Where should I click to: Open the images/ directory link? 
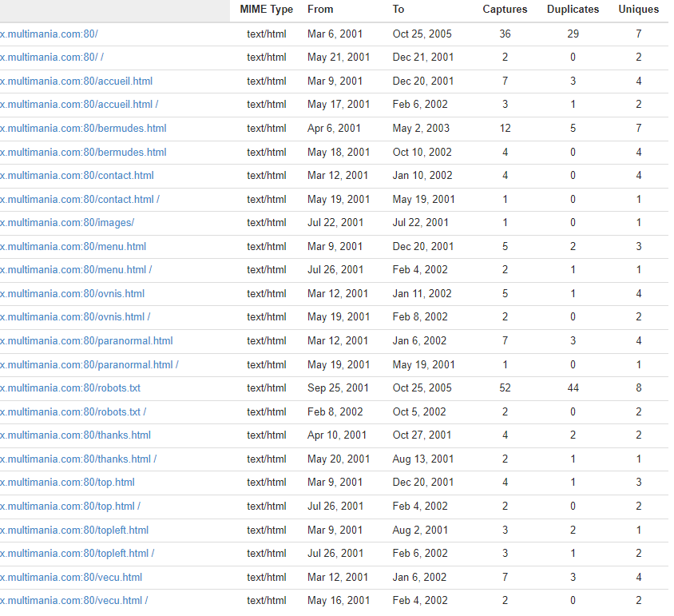pos(67,223)
